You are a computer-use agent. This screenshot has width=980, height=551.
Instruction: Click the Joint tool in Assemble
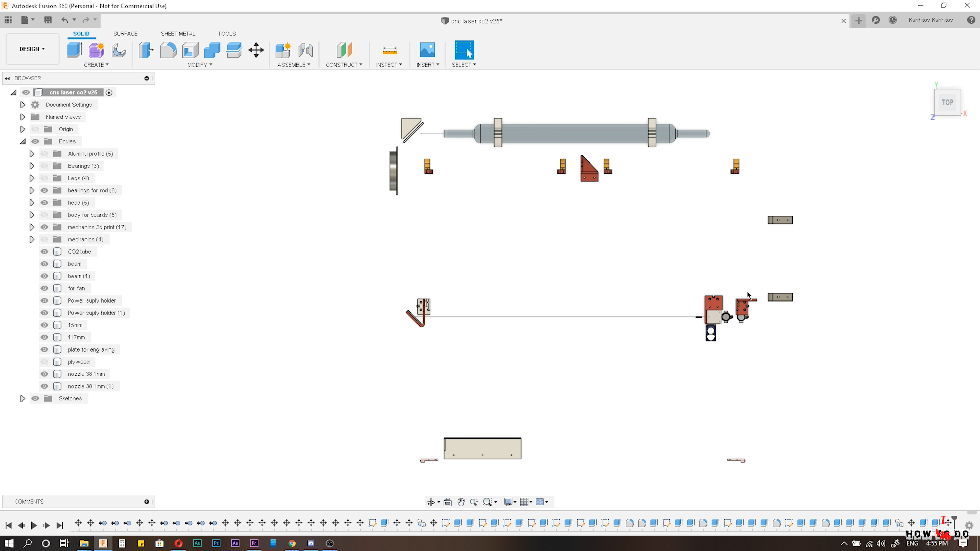click(305, 50)
